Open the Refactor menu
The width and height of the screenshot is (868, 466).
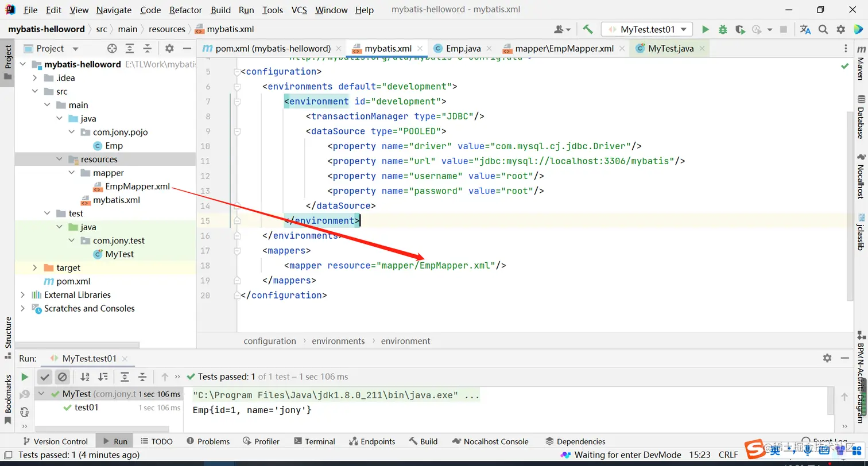pos(186,10)
